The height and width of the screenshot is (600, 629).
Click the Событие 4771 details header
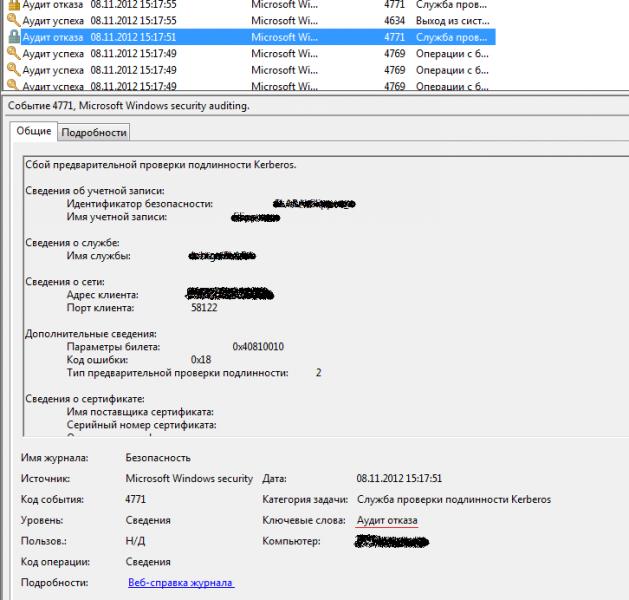129,106
